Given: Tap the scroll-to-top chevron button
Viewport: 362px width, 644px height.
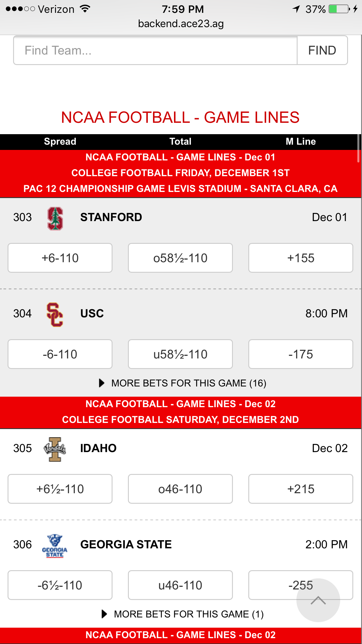Looking at the screenshot, I should [x=318, y=600].
